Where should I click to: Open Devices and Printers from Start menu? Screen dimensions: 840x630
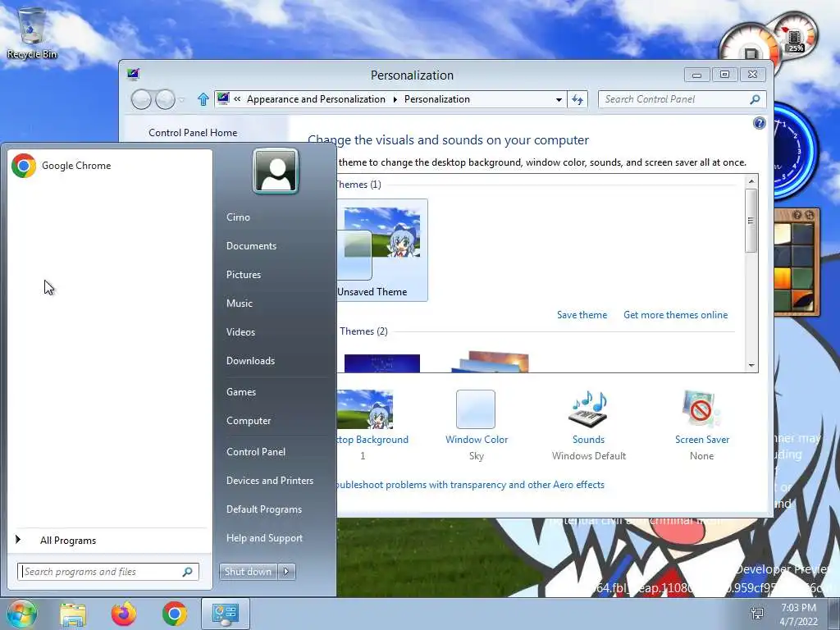269,481
